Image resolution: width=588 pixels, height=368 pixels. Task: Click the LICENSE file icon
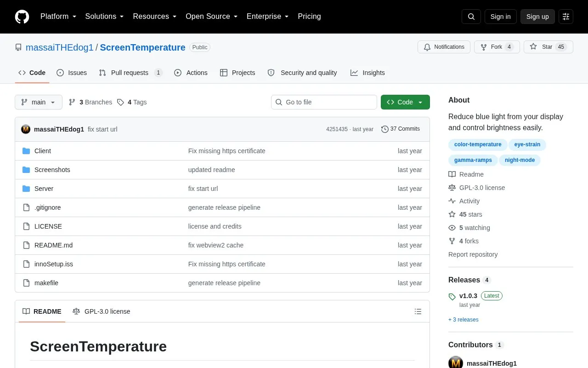[x=26, y=226]
